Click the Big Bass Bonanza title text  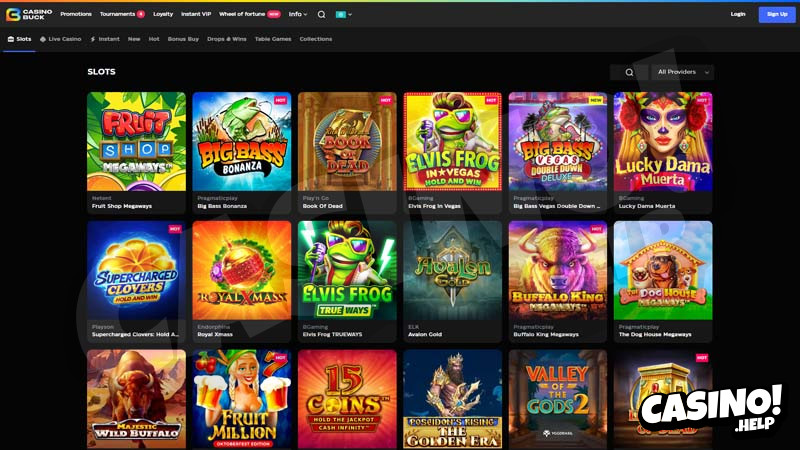(222, 206)
